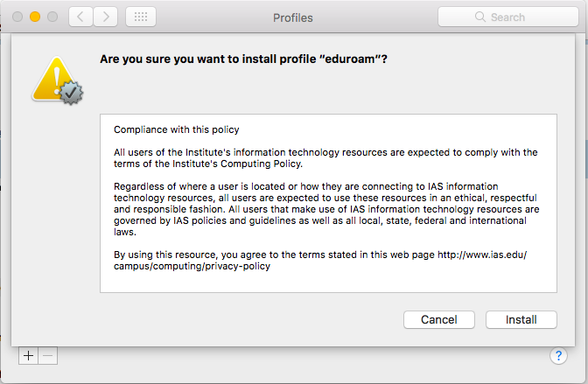Click the gray zoom window button
Screen dimensions: 588x384
point(52,17)
